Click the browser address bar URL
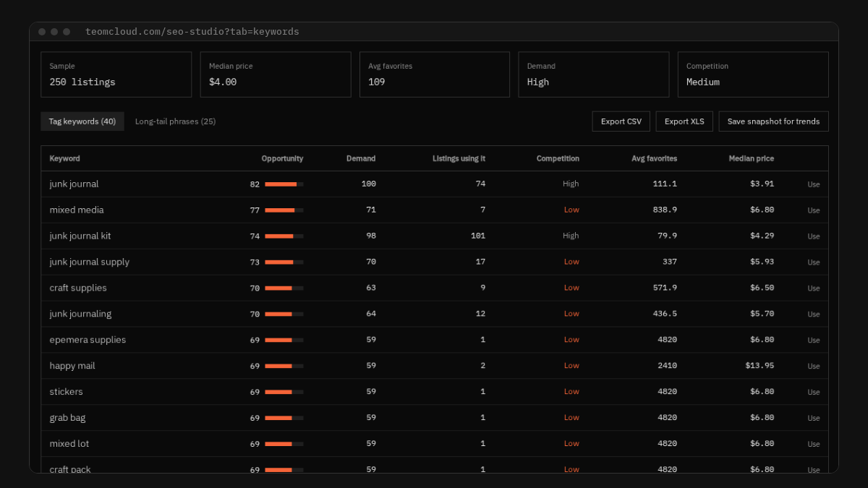Image resolution: width=868 pixels, height=488 pixels. (192, 32)
